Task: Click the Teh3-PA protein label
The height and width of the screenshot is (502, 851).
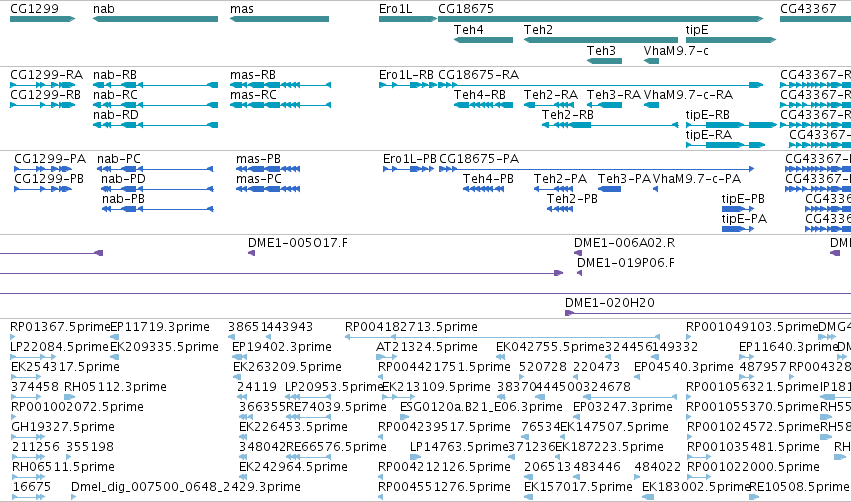Action: pos(624,179)
